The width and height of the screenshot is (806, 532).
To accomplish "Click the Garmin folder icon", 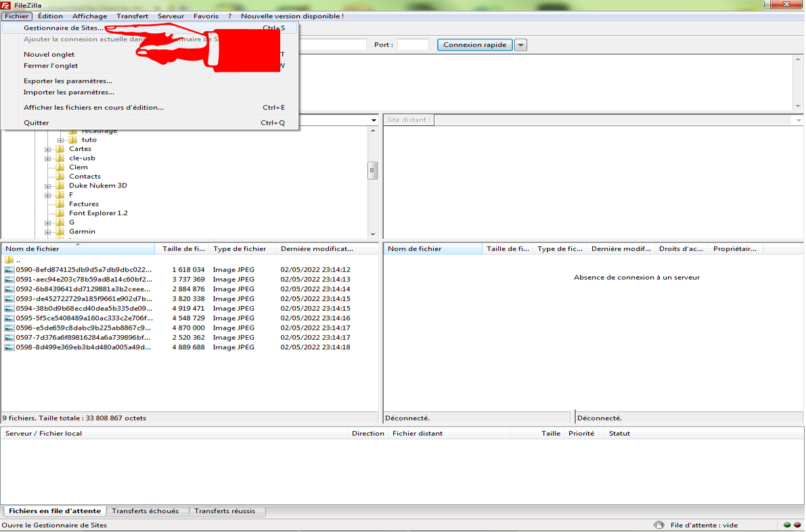I will pos(60,231).
